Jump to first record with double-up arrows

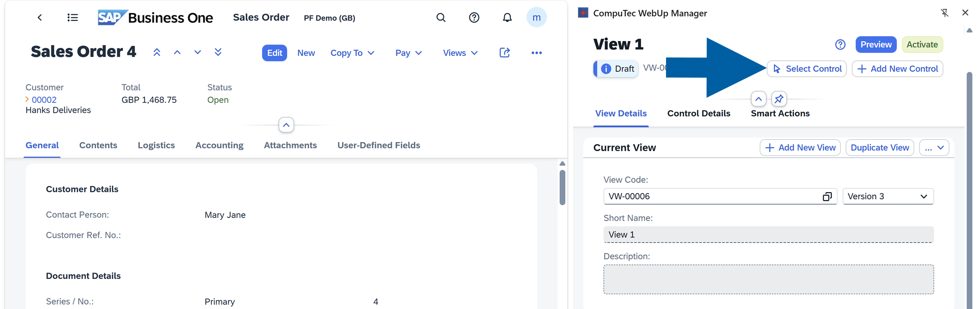point(157,52)
